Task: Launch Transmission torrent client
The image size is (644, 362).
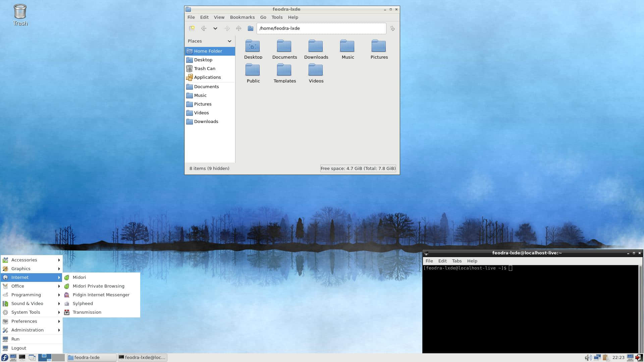Action: [x=87, y=312]
